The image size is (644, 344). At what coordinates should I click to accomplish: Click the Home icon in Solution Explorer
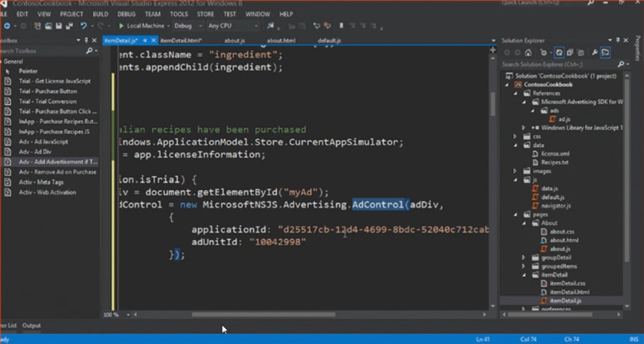[x=528, y=52]
